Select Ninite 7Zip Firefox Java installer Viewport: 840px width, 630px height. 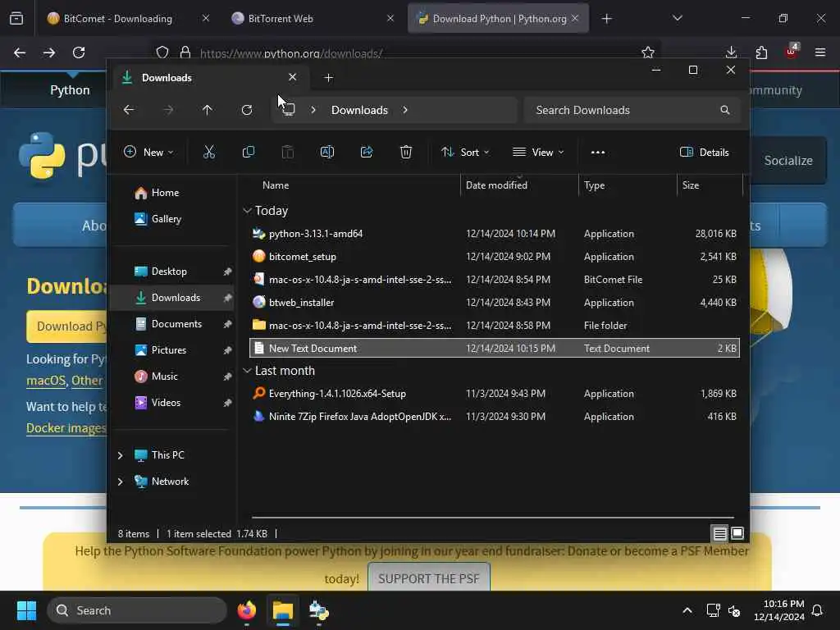pos(494,416)
